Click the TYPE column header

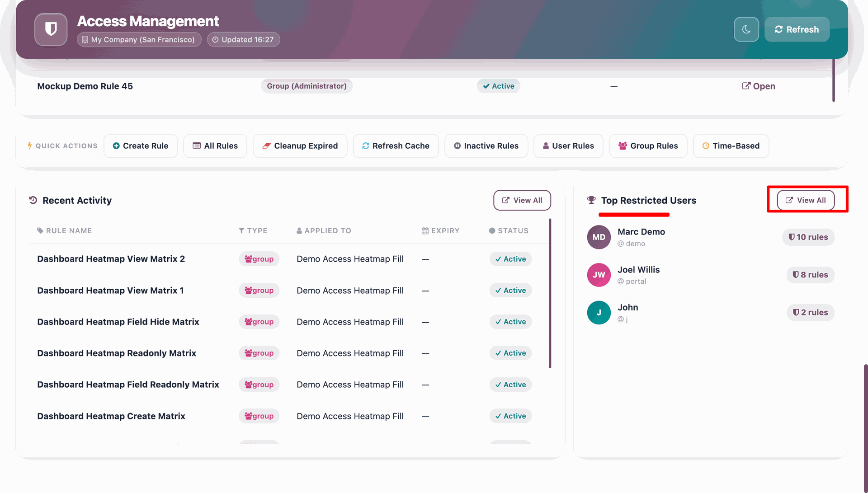pyautogui.click(x=253, y=230)
